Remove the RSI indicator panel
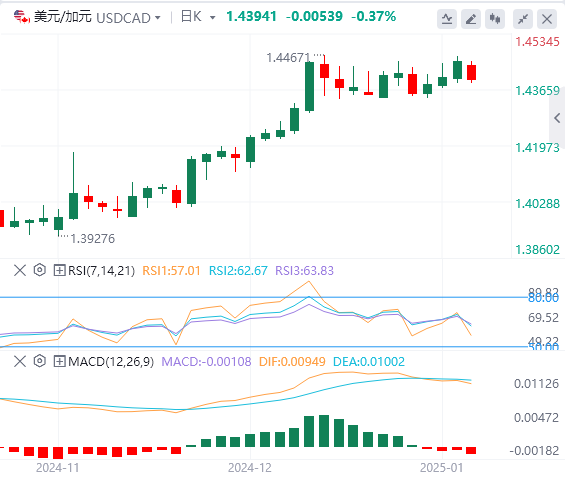565x481 pixels. tap(20, 270)
